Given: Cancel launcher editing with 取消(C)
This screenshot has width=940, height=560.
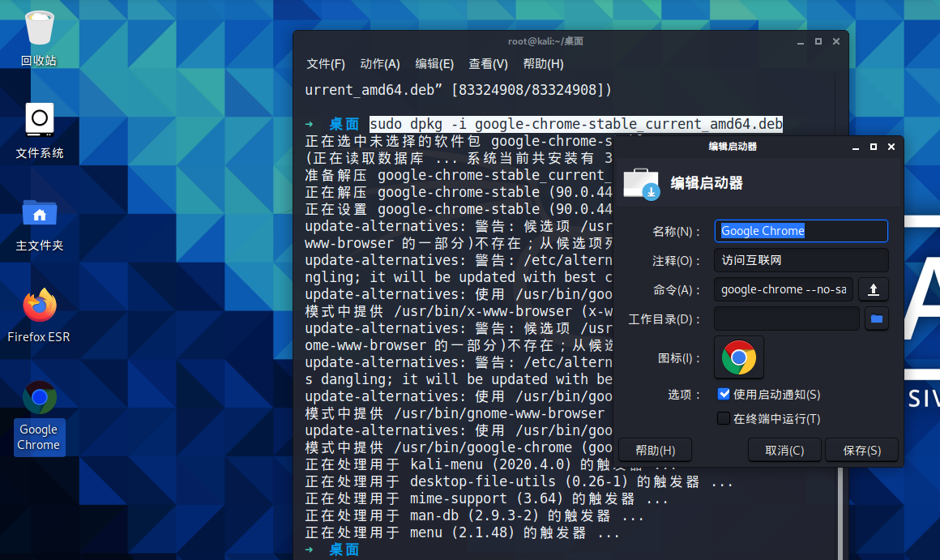Looking at the screenshot, I should coord(784,451).
